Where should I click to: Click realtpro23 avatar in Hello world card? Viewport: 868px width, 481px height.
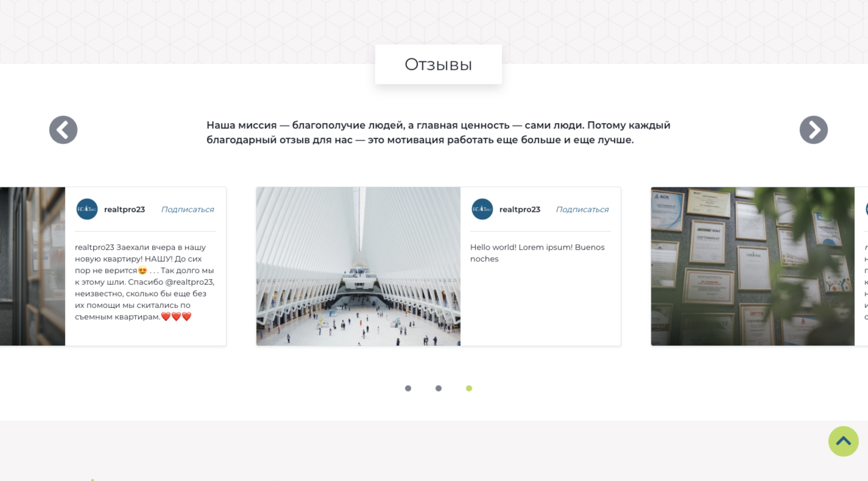482,209
